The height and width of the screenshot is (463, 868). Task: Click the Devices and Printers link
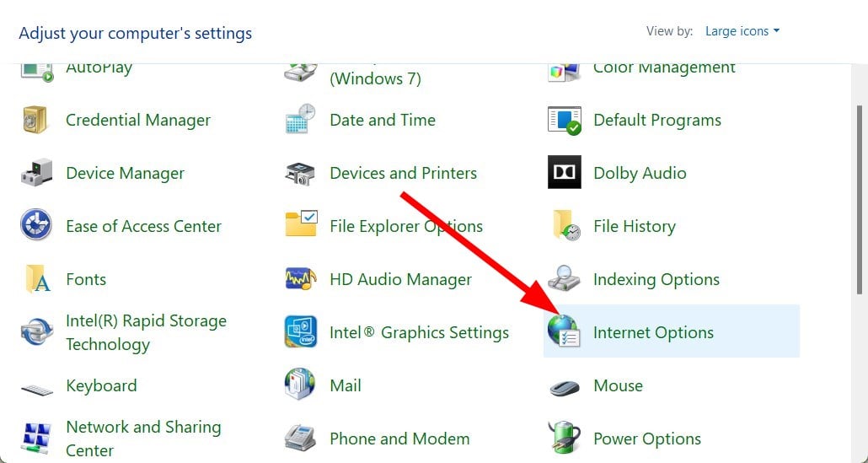[x=403, y=174]
